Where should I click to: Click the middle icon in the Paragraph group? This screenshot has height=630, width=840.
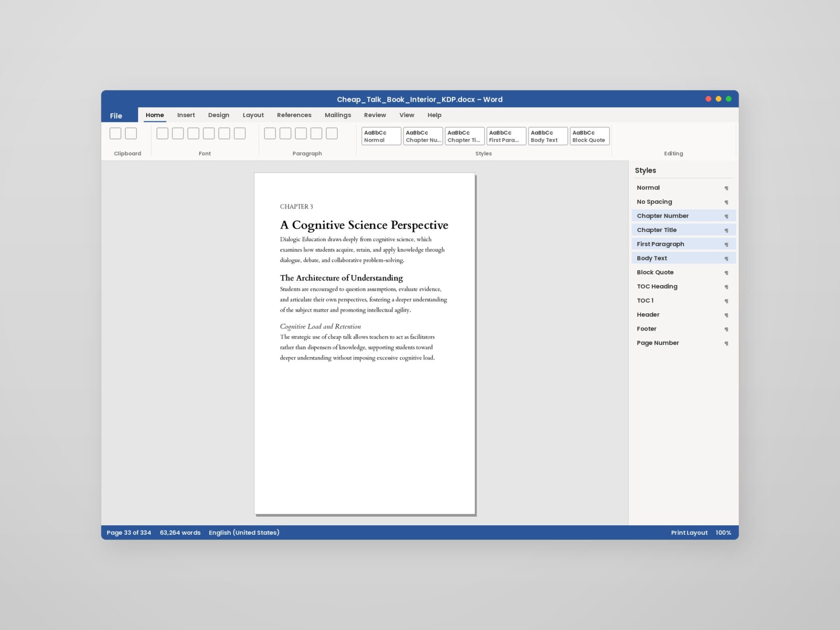(301, 133)
